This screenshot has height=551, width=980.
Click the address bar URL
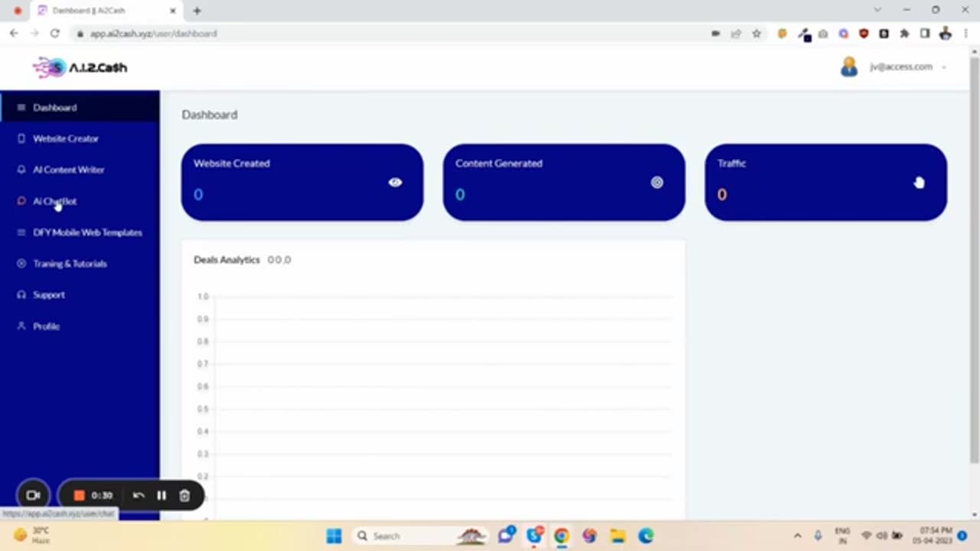[154, 34]
